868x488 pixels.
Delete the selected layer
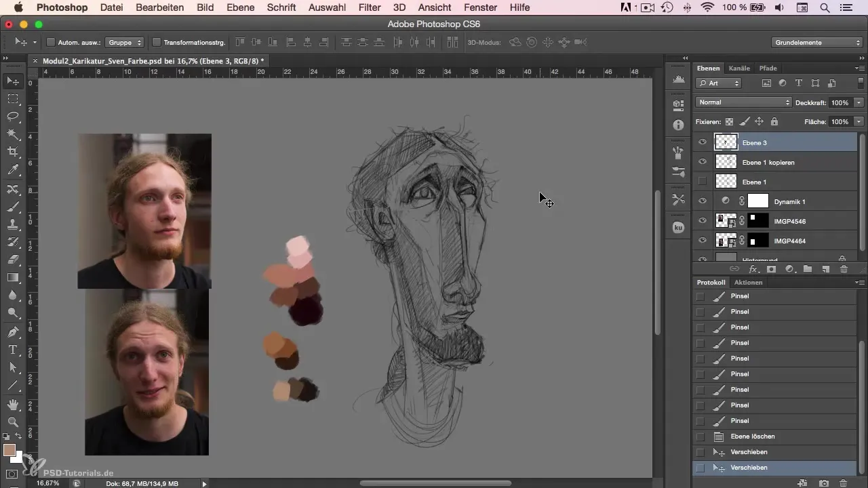(844, 269)
